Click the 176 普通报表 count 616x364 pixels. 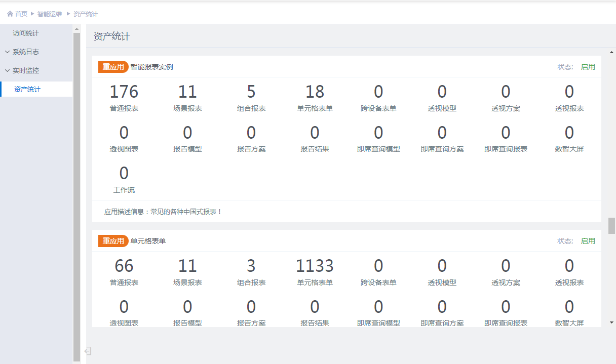124,92
